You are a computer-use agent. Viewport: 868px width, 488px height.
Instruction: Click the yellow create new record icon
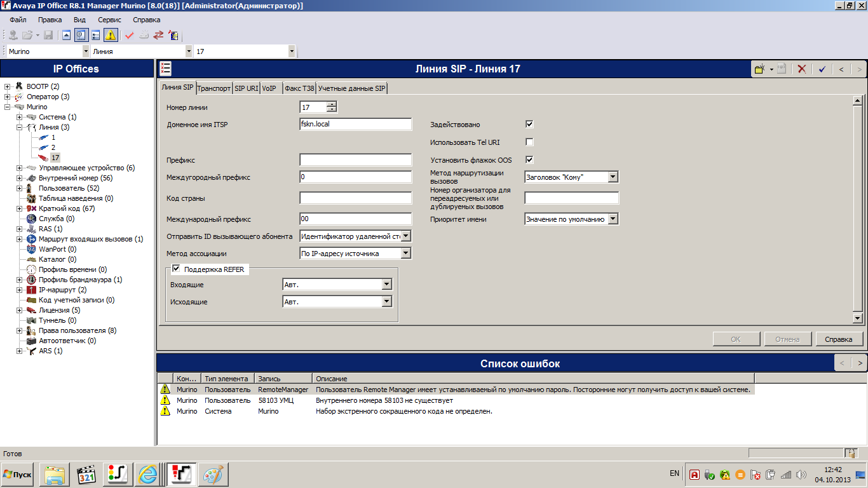(759, 69)
